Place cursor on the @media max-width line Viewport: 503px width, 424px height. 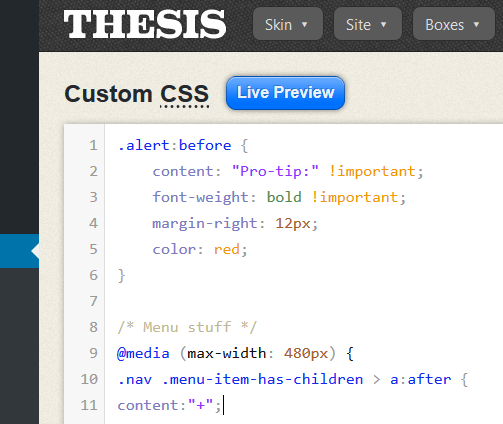(x=235, y=353)
